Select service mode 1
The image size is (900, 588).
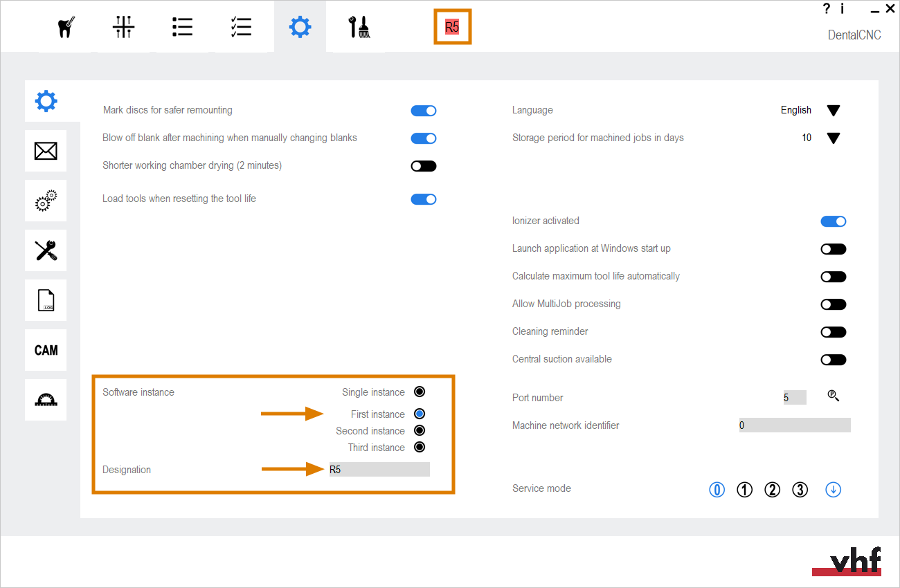click(744, 490)
